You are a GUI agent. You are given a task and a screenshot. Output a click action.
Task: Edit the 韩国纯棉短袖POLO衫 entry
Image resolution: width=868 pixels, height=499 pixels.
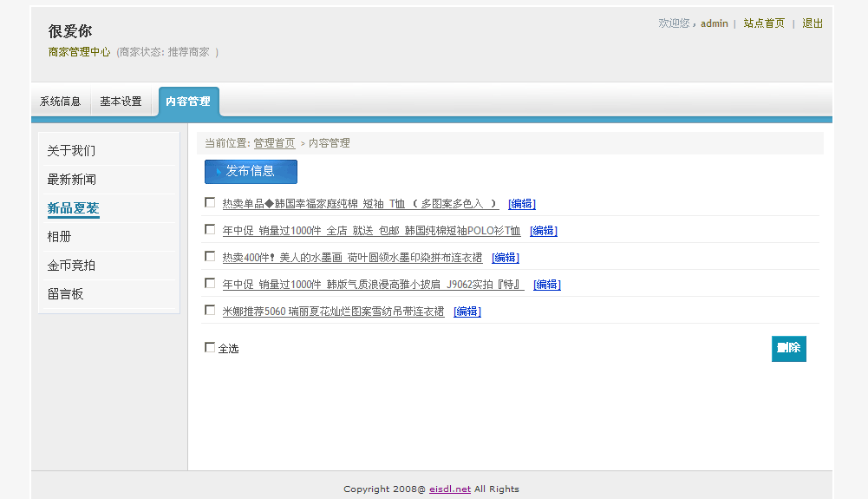point(544,231)
